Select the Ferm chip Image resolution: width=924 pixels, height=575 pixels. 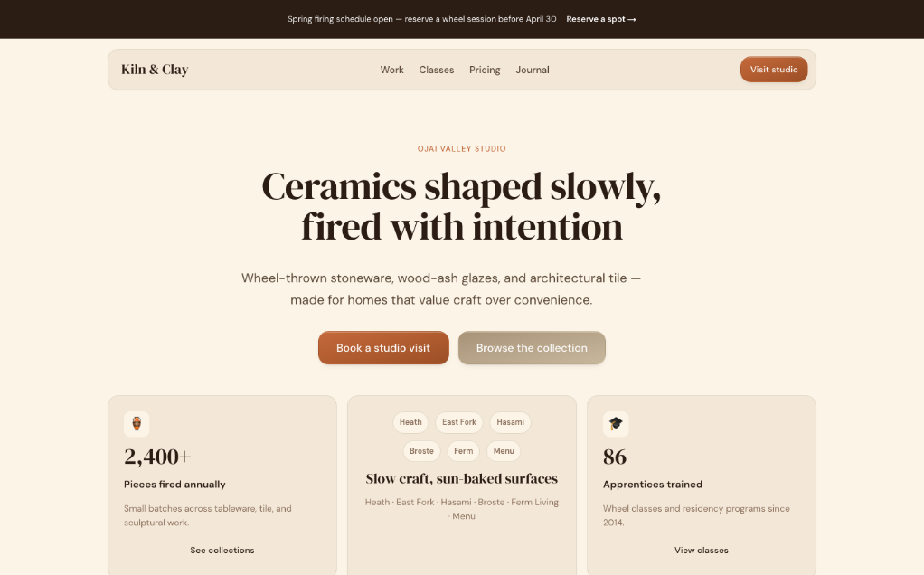click(x=464, y=451)
